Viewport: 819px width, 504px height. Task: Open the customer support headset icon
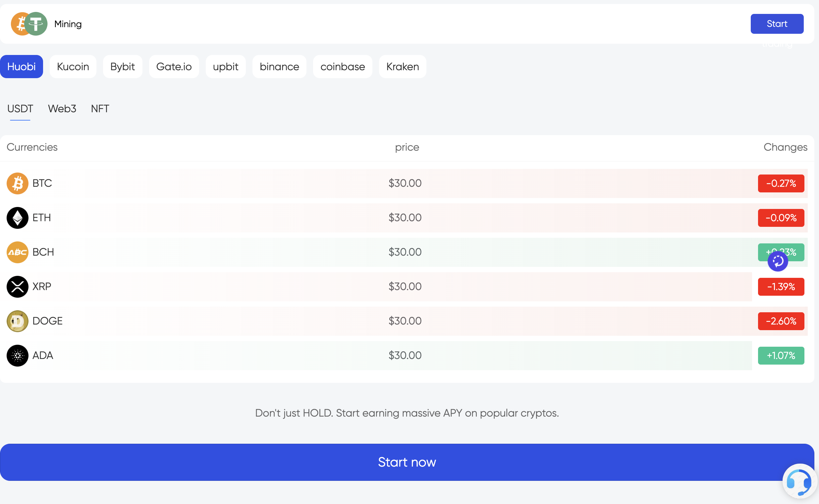coord(799,481)
